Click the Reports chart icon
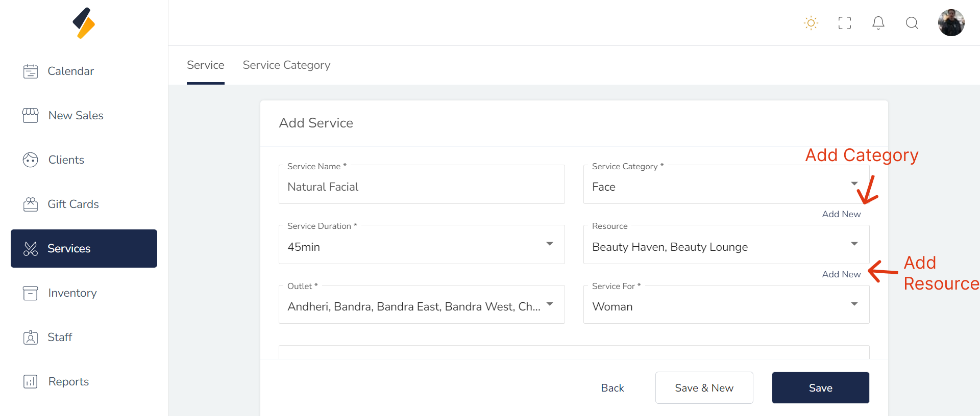980x416 pixels. [31, 382]
